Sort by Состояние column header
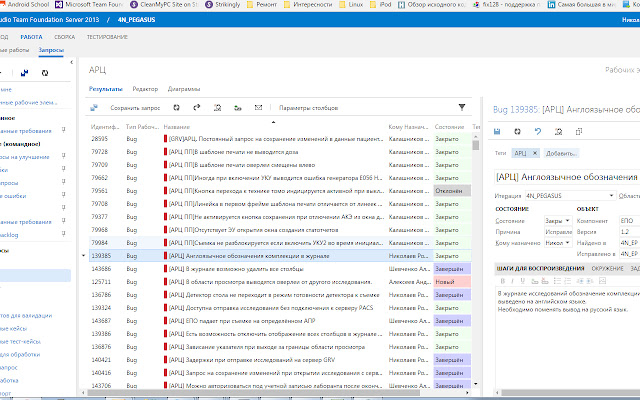Image resolution: width=640 pixels, height=400 pixels. point(449,127)
